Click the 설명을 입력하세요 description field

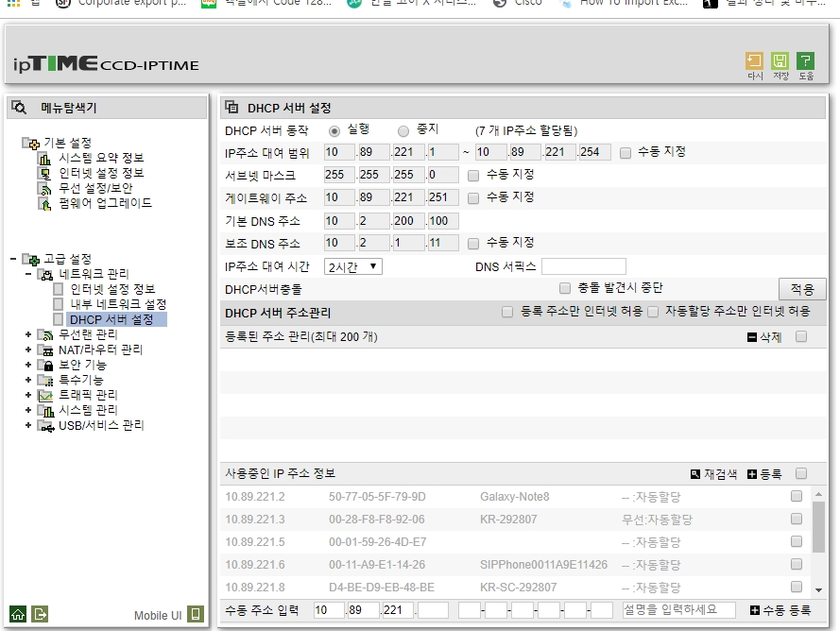(678, 609)
